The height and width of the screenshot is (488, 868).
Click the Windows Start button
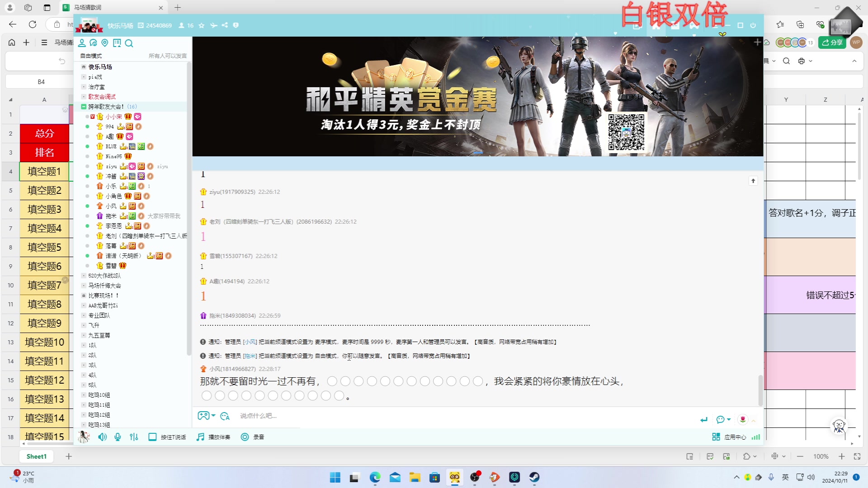(x=335, y=477)
